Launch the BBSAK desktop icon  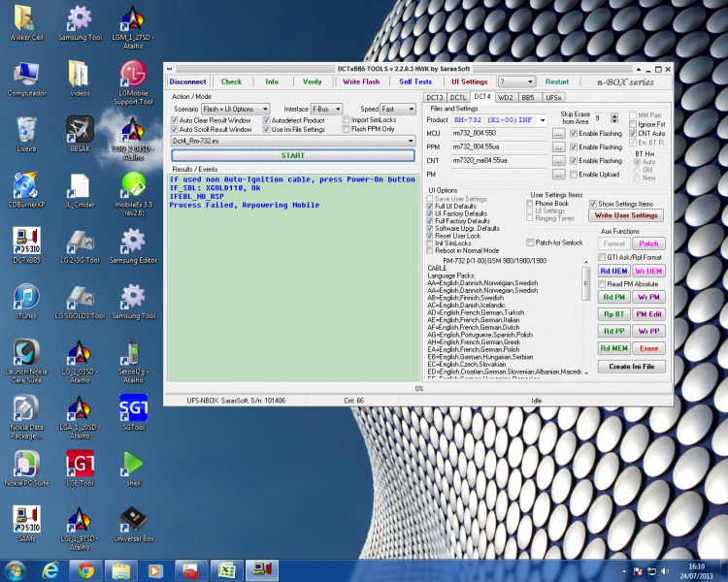click(80, 135)
